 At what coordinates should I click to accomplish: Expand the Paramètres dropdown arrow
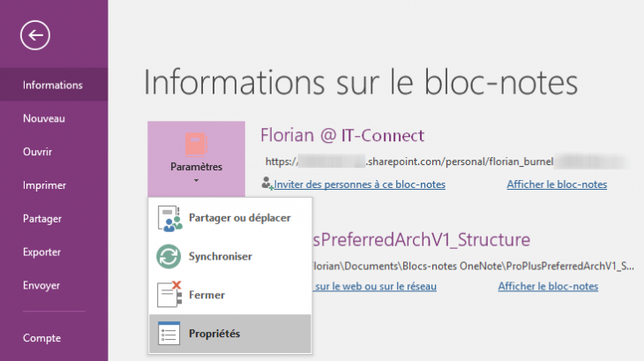[196, 179]
